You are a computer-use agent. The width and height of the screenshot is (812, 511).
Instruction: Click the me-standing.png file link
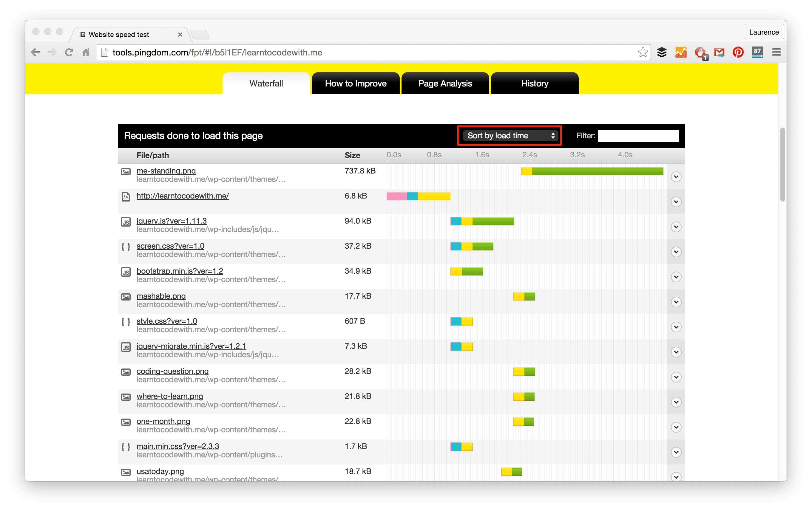pos(167,171)
